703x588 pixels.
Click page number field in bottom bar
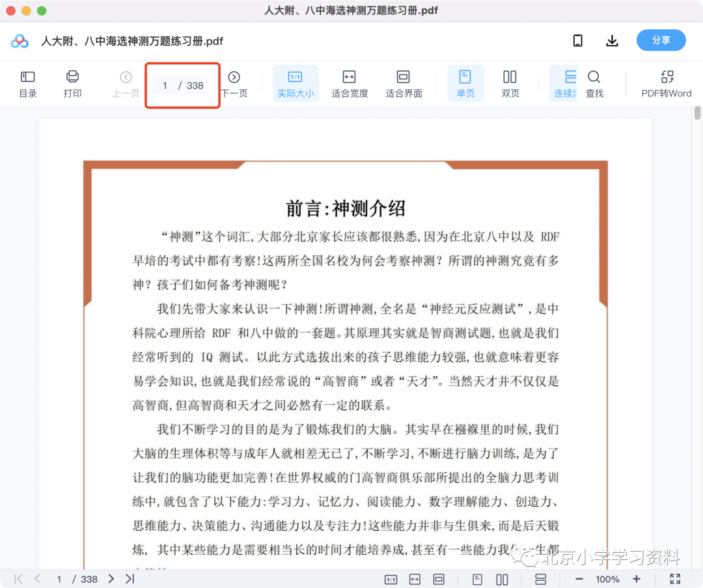pyautogui.click(x=59, y=579)
